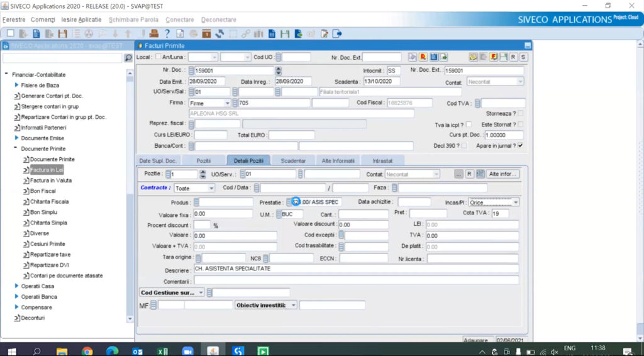644x356 pixels.
Task: Uncheck the Apare in jurnal checkbox
Action: tap(520, 146)
